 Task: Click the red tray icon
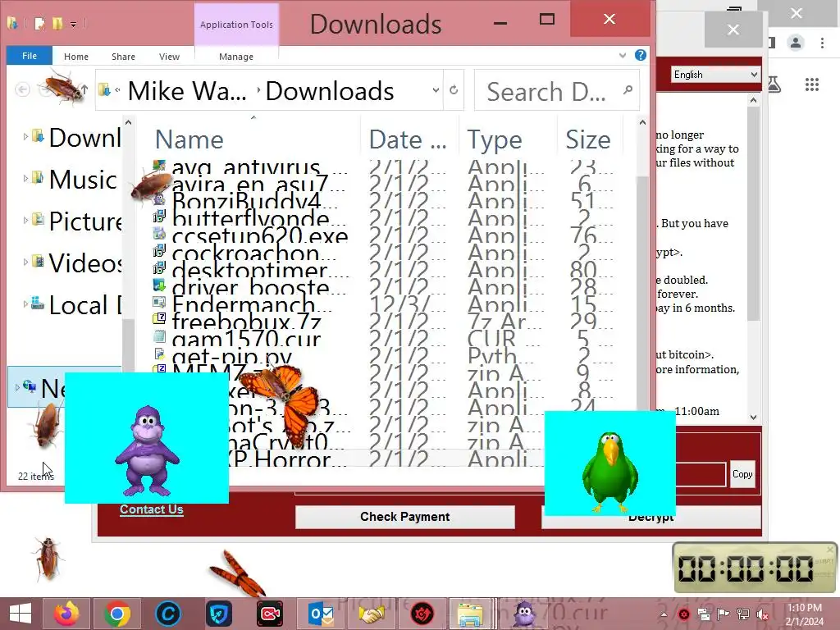click(x=683, y=614)
